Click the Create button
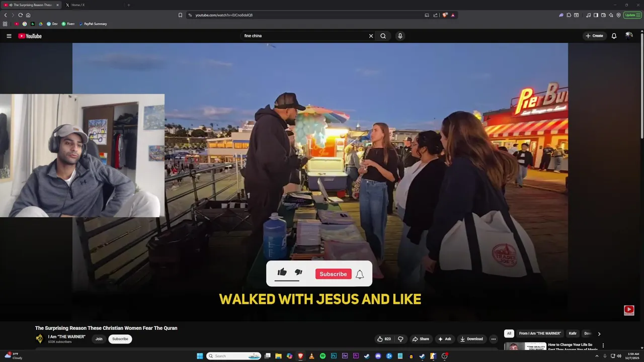This screenshot has width=644, height=362. (594, 36)
